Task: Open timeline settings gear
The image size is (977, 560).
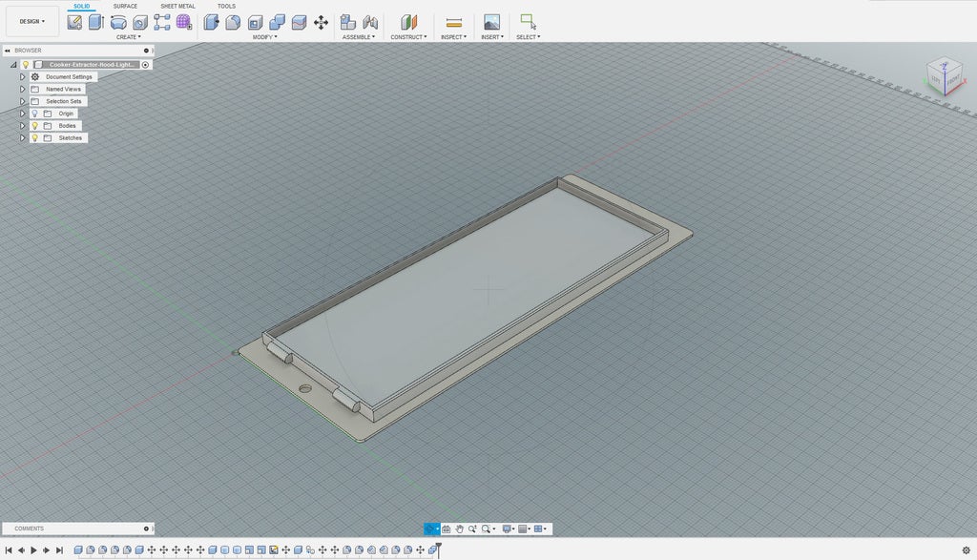Action: 966,550
